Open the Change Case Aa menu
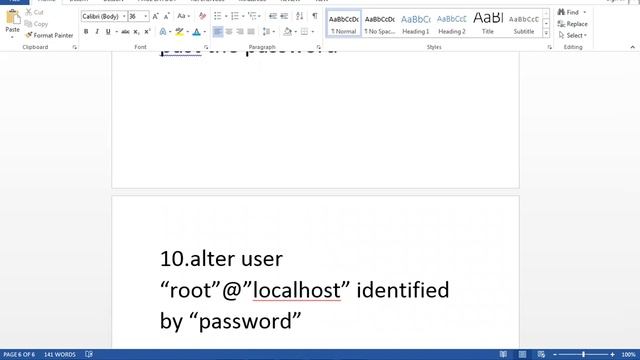Screen dimensions: 640x360 pos(183,16)
